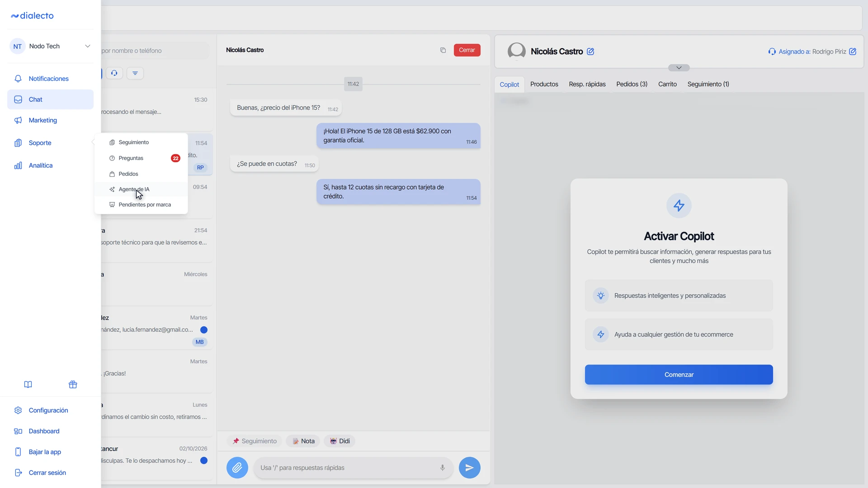Image resolution: width=868 pixels, height=488 pixels.
Task: Edit the assigned agent Rodrigo Piriz
Action: pyautogui.click(x=853, y=52)
